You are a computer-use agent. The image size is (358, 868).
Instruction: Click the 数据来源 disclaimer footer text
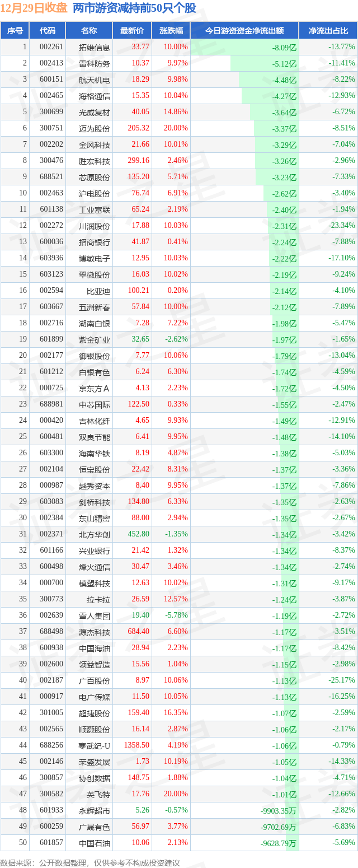90,862
